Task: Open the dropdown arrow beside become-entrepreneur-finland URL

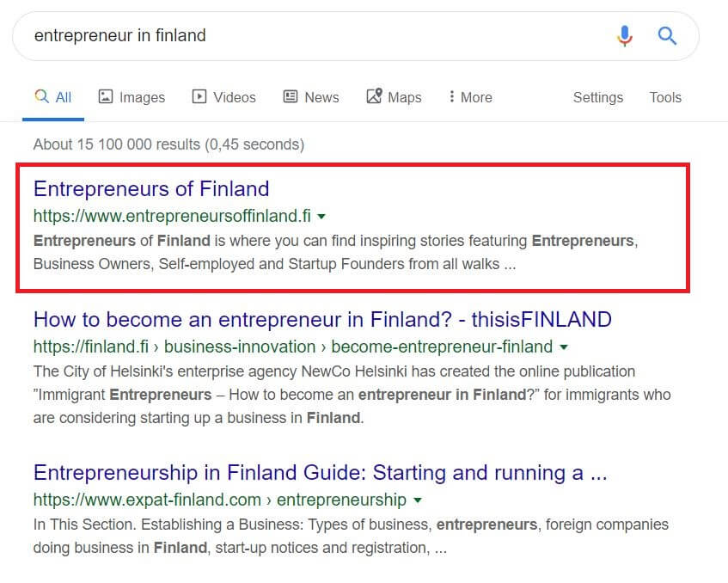Action: pyautogui.click(x=564, y=347)
